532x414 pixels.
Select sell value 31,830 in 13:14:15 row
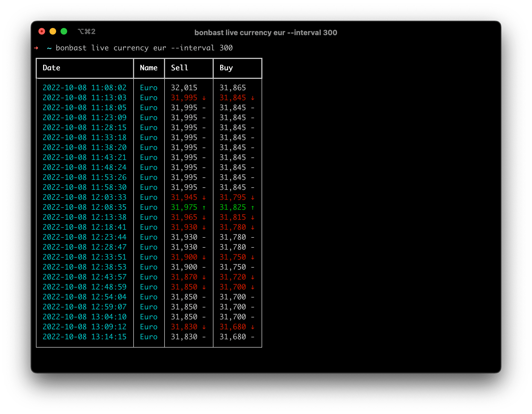[184, 337]
